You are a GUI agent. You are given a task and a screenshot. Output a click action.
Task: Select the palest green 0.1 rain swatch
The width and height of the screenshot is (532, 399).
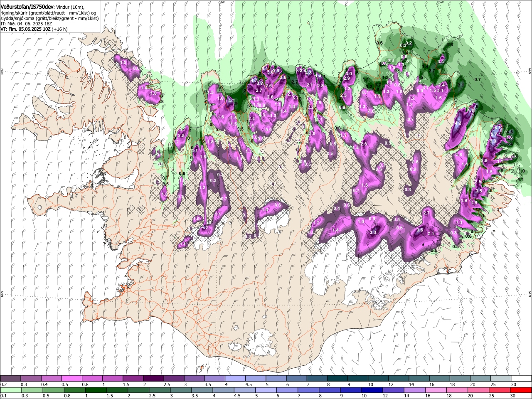[x=11, y=390]
